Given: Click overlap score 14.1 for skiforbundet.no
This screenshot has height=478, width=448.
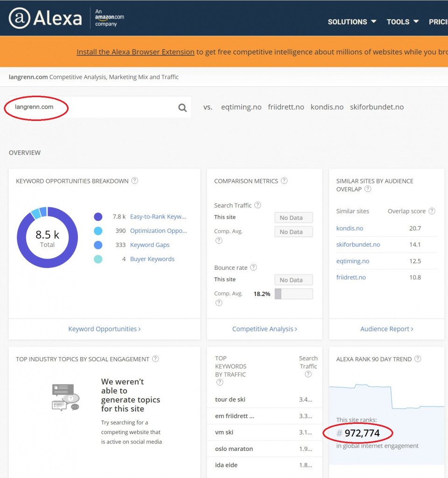Looking at the screenshot, I should pos(415,245).
